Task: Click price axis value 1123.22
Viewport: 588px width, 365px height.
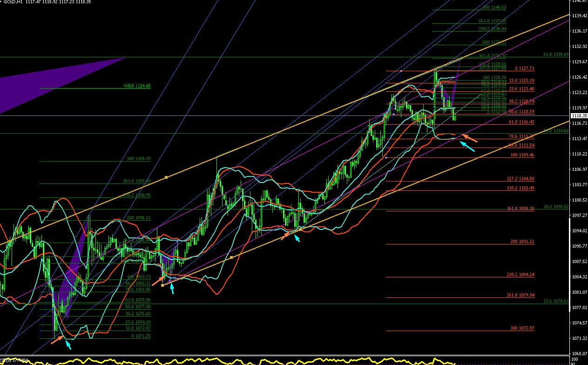Action: [580, 93]
